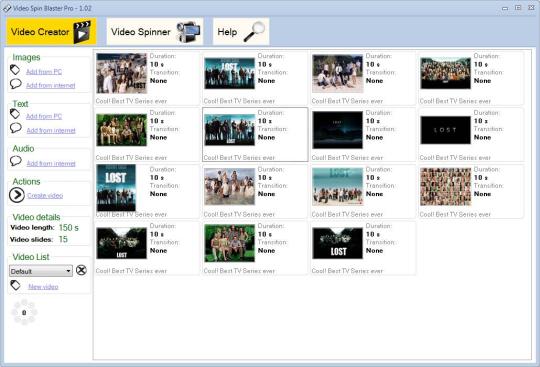
Task: Select fourth slide in row one, large group photo
Action: 445,73
